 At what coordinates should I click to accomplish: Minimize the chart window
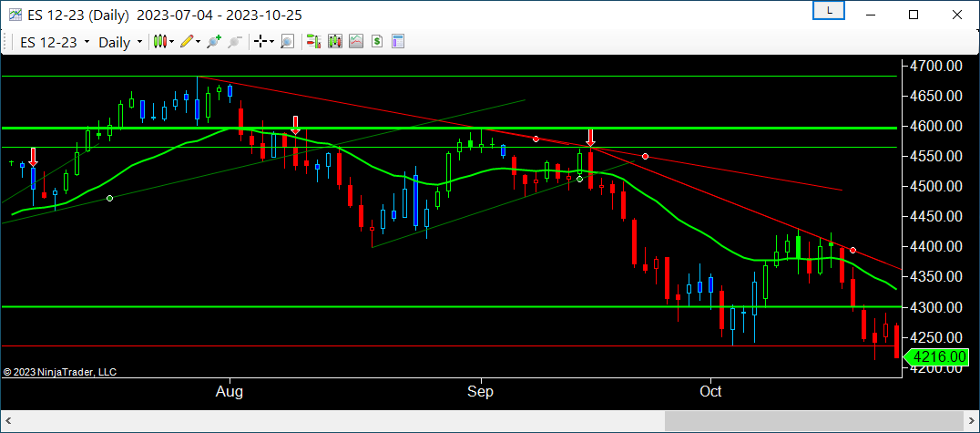[x=871, y=15]
